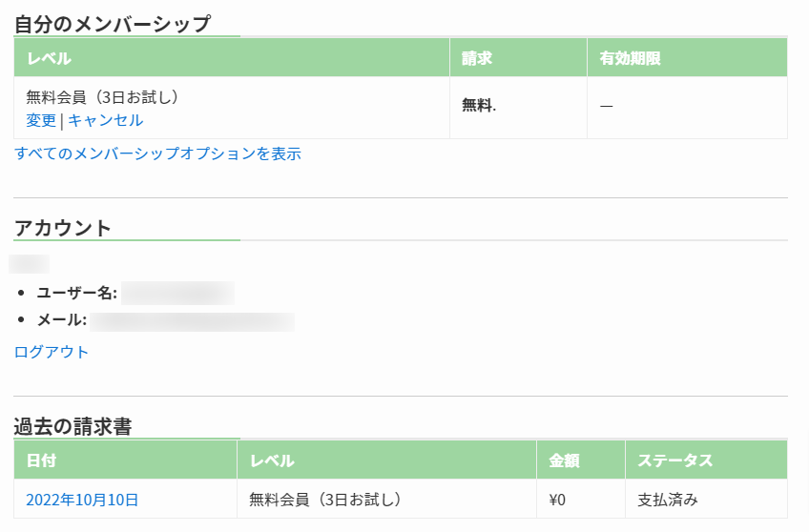Click the ログアウト link

[x=52, y=352]
